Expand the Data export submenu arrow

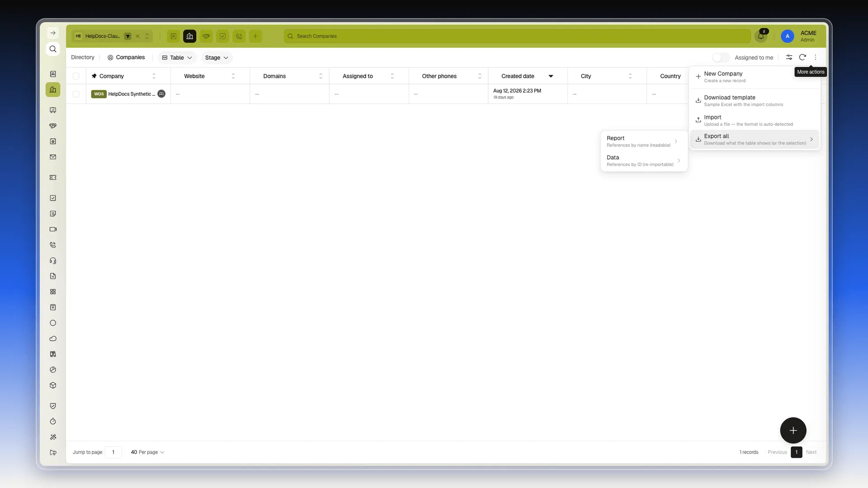click(679, 161)
